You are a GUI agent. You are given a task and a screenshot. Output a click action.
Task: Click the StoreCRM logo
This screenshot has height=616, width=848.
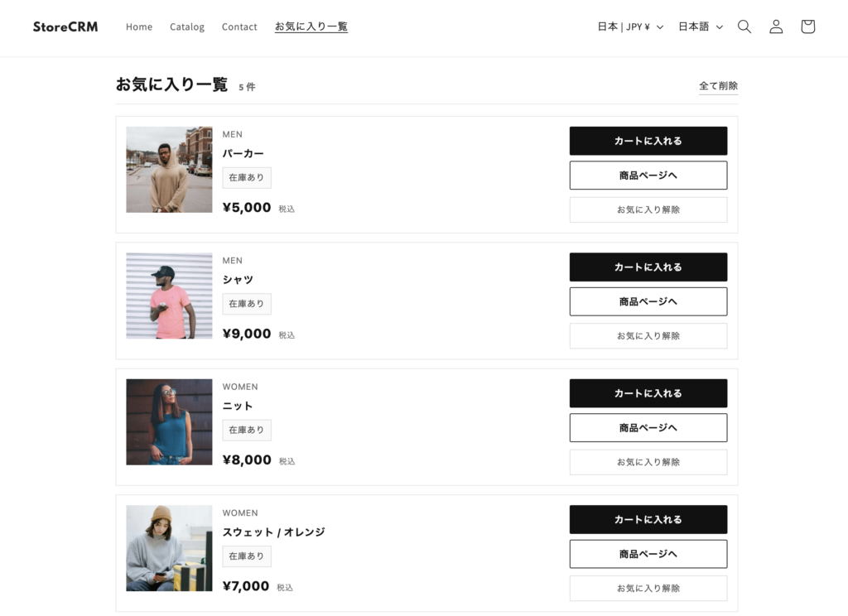click(x=65, y=26)
